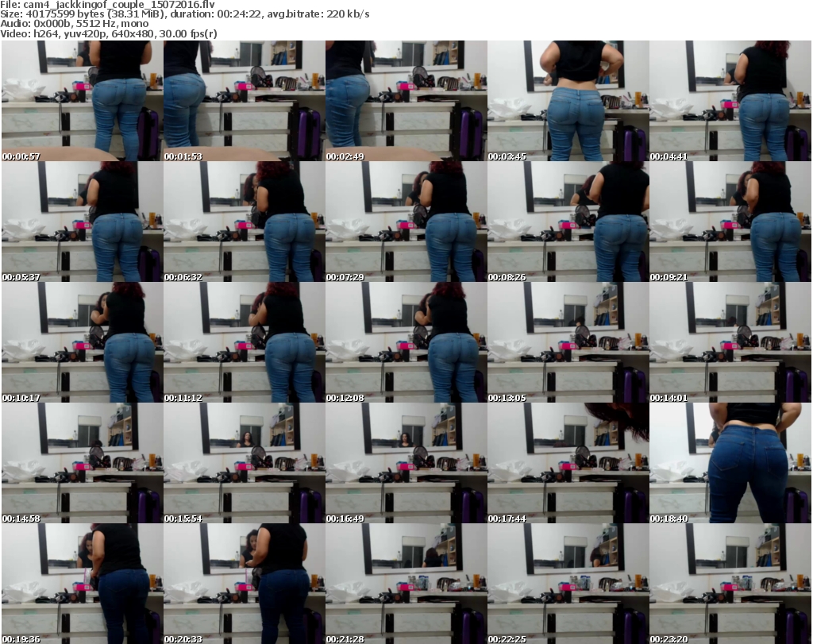Click the Size and duration info line
The width and height of the screenshot is (813, 644).
pos(184,14)
